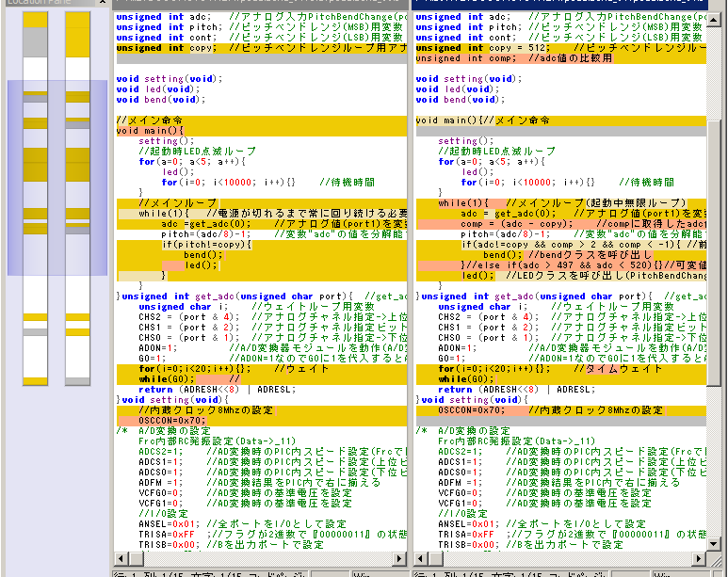Select 'unsigned int copy;' line in left pane

coord(262,48)
